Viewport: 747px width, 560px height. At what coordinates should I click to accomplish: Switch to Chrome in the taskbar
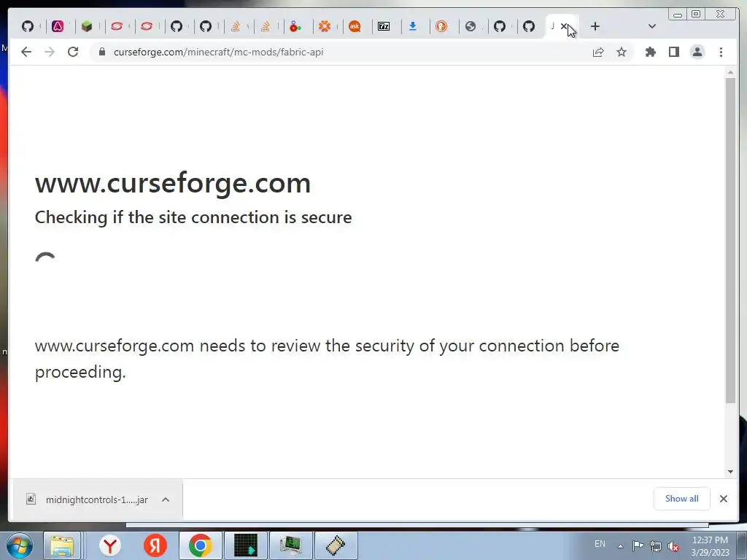[200, 545]
